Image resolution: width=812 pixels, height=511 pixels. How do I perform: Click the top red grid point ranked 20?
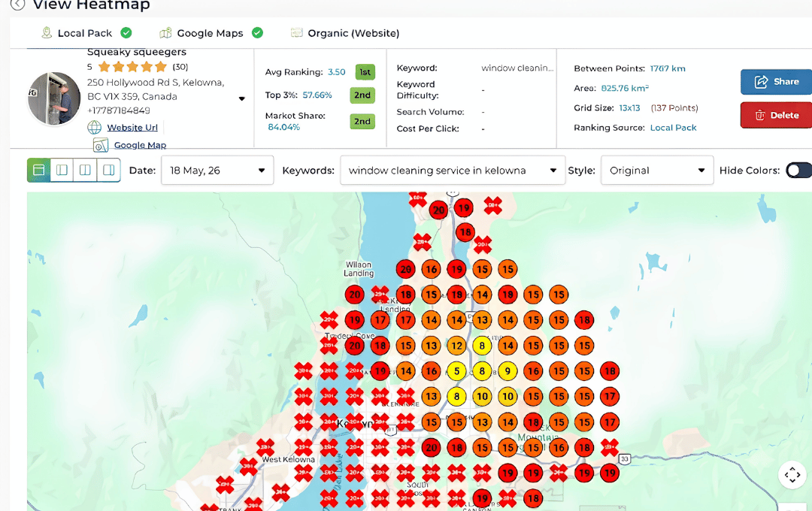438,210
